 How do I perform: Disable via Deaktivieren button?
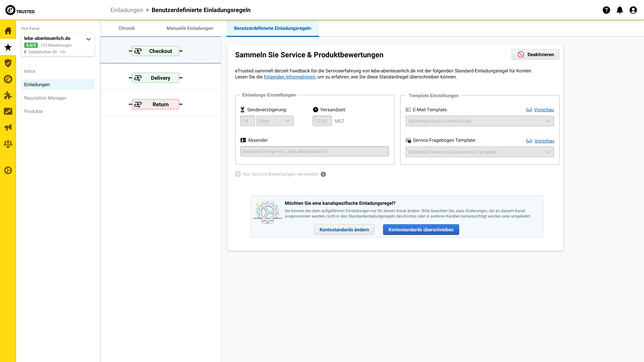click(536, 54)
